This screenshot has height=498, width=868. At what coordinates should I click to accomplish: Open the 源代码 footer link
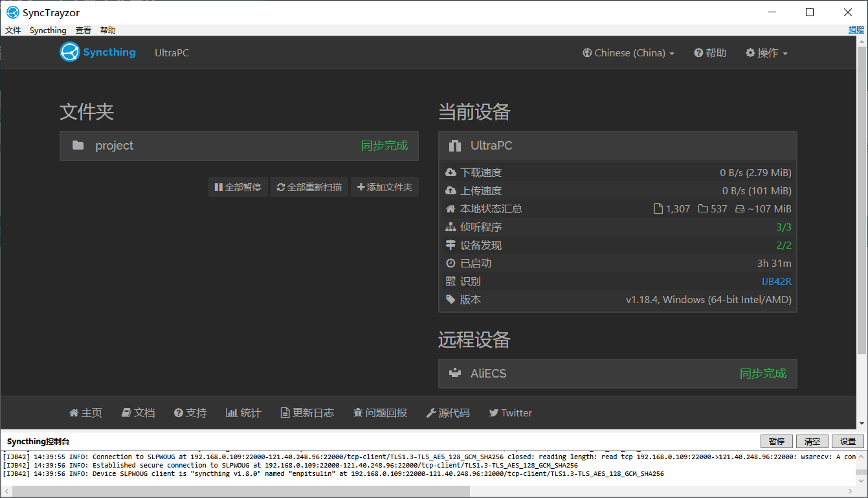(x=448, y=413)
